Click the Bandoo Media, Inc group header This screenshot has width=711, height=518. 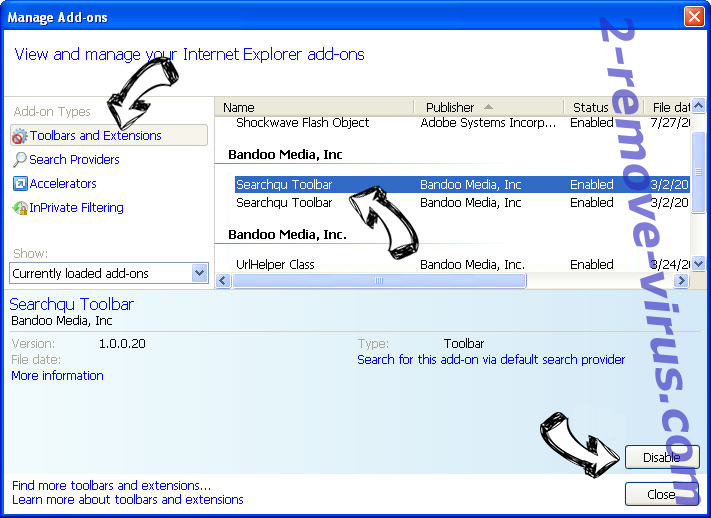pyautogui.click(x=285, y=155)
